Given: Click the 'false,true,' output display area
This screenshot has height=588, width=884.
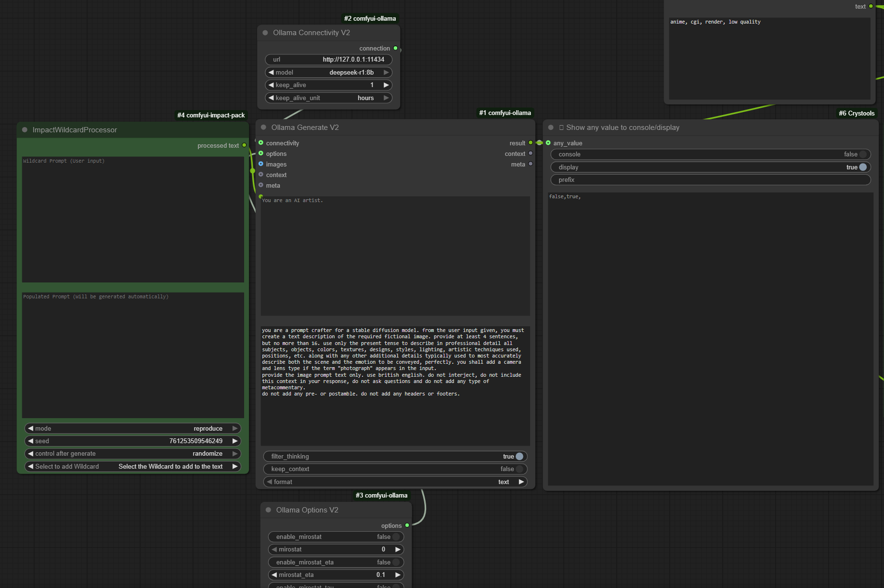Looking at the screenshot, I should pyautogui.click(x=711, y=339).
